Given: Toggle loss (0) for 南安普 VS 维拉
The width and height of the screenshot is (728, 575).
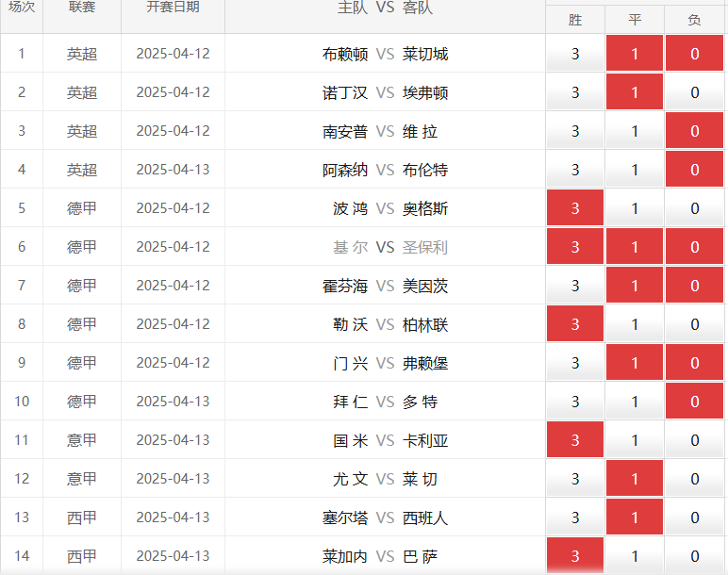Looking at the screenshot, I should tap(694, 131).
